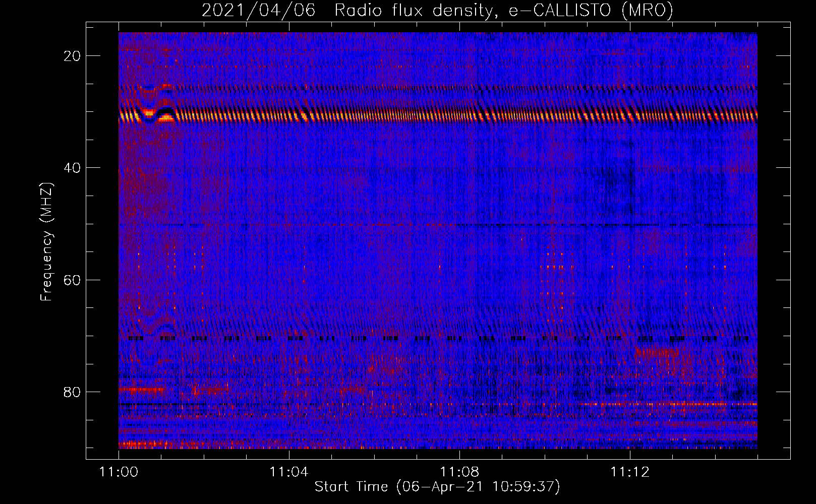
Task: Click the 40 frequency tick label
Action: 72,168
